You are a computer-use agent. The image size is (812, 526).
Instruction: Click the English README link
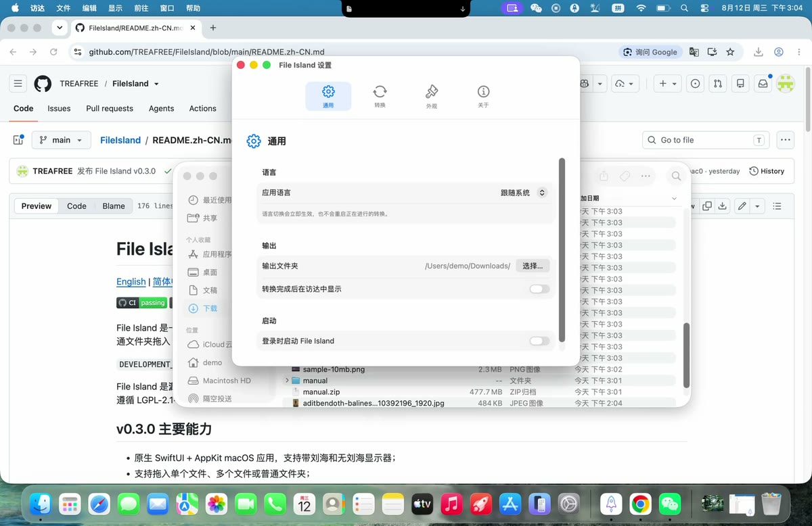click(131, 281)
